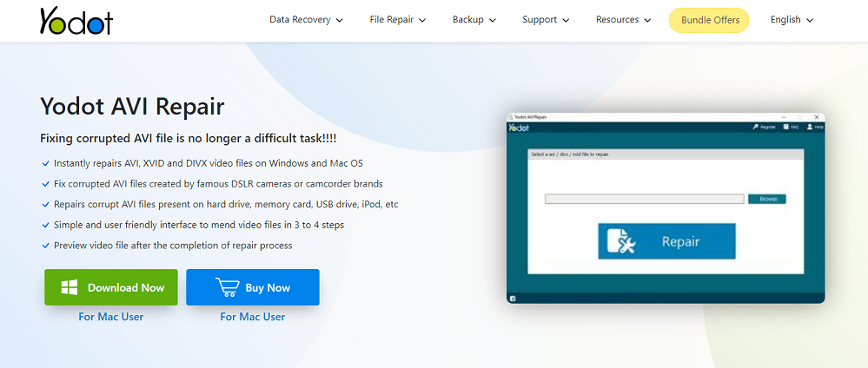Click checkmark beside Instantly repairs AVI bullet
Viewport: 868px width, 368px height.
(x=45, y=164)
